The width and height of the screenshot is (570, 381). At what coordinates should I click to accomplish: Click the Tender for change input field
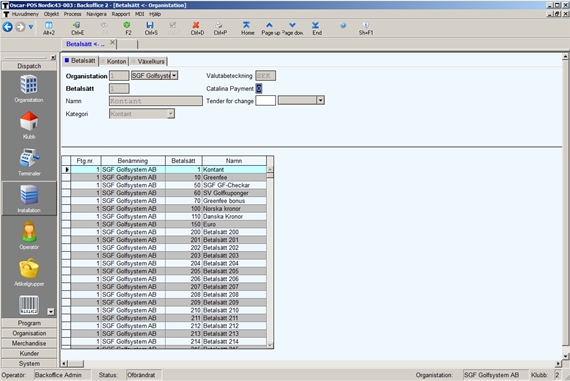265,101
